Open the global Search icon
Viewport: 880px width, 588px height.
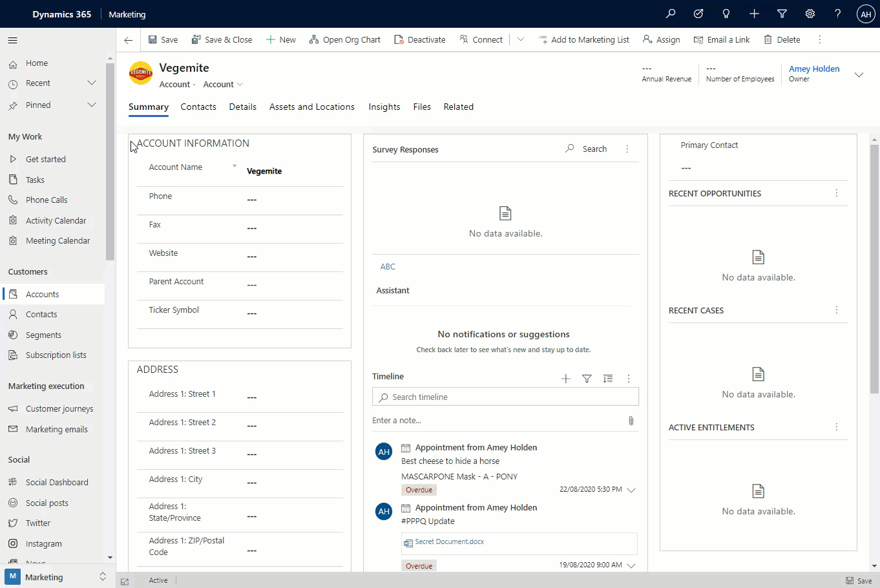[671, 14]
